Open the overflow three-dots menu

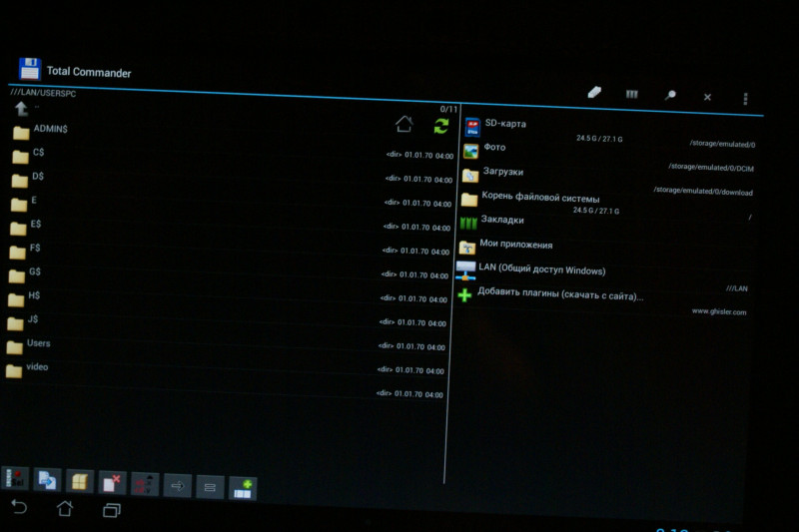click(745, 99)
